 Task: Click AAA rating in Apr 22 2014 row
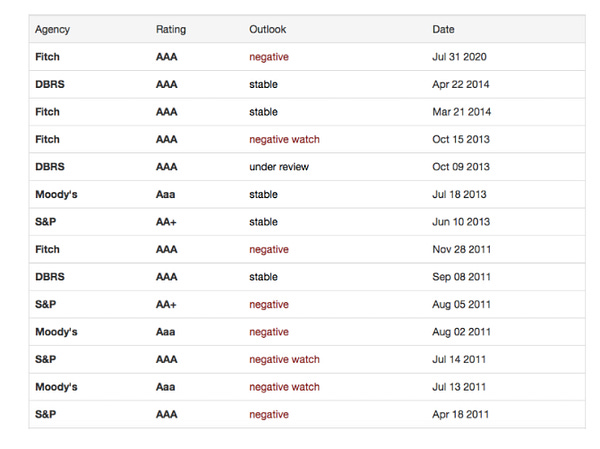tap(166, 84)
